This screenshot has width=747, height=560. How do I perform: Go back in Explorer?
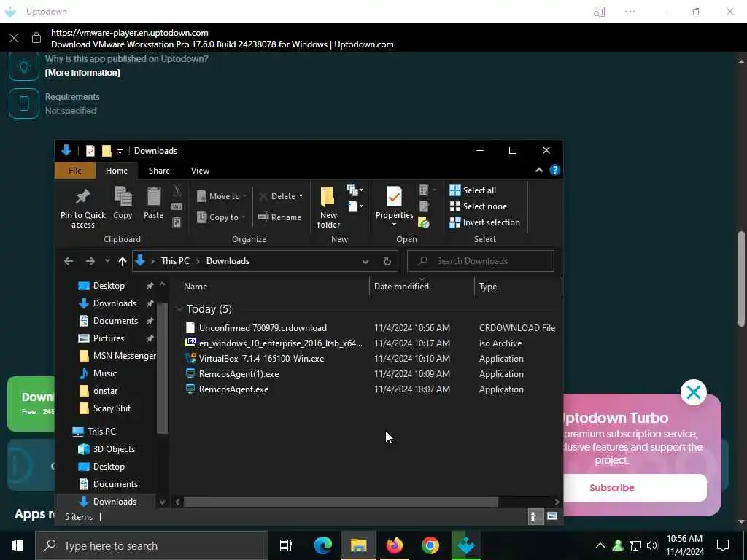click(69, 261)
